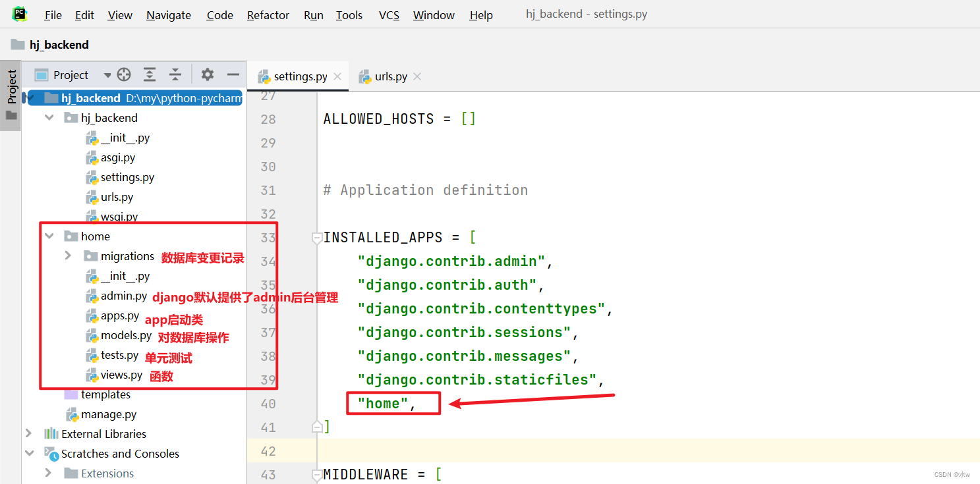The width and height of the screenshot is (980, 484).
Task: Open the View menu
Action: tap(120, 15)
